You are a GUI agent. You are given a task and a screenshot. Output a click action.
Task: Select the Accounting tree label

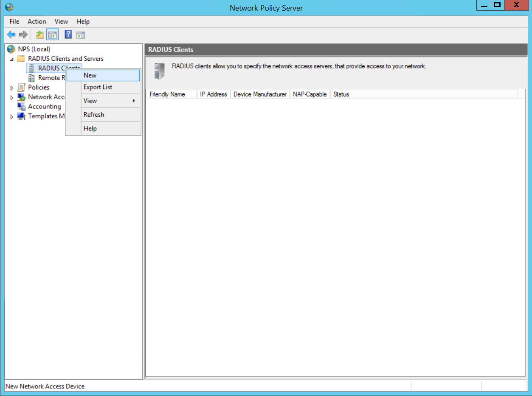[45, 106]
